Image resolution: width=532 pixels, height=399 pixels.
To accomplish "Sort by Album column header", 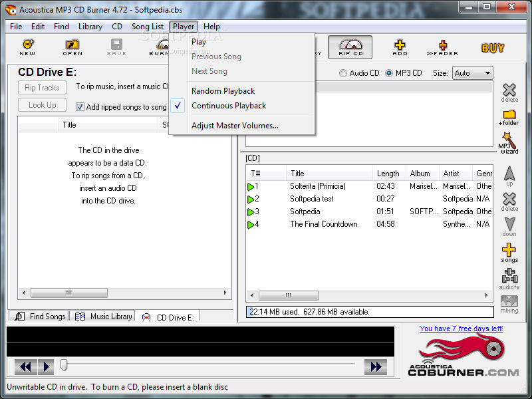I will click(422, 174).
